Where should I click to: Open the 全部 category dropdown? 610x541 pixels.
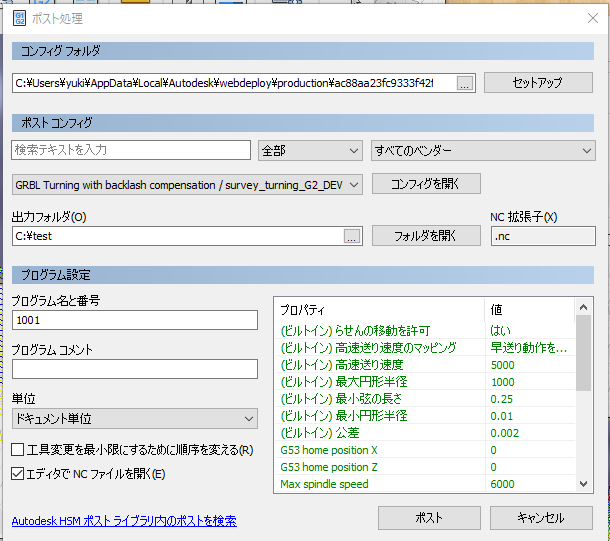click(x=310, y=151)
